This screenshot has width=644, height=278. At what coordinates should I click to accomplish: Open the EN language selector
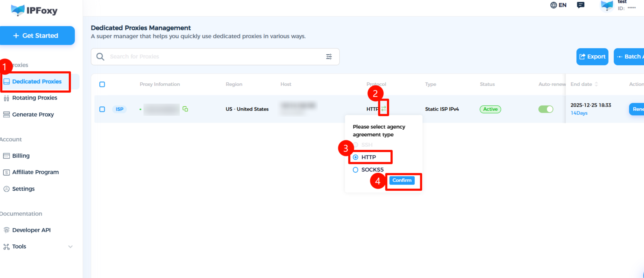pos(558,5)
